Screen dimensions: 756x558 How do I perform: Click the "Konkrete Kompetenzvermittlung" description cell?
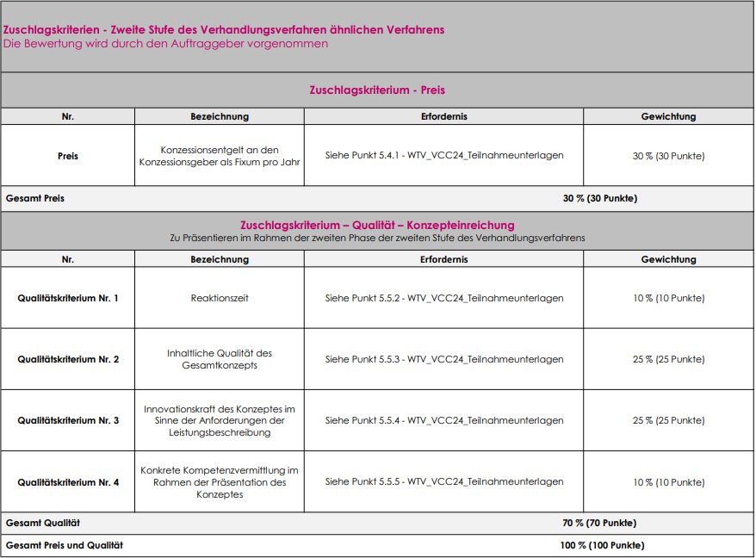pos(220,482)
